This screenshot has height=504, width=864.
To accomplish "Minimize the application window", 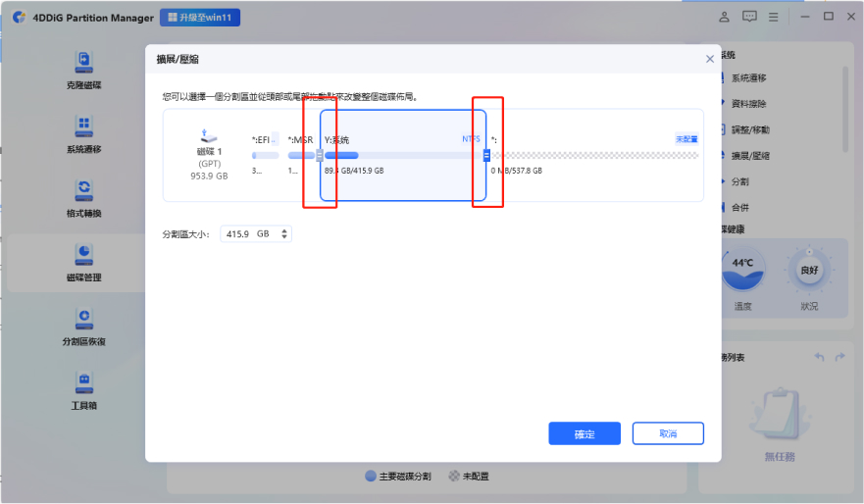I will tap(805, 17).
